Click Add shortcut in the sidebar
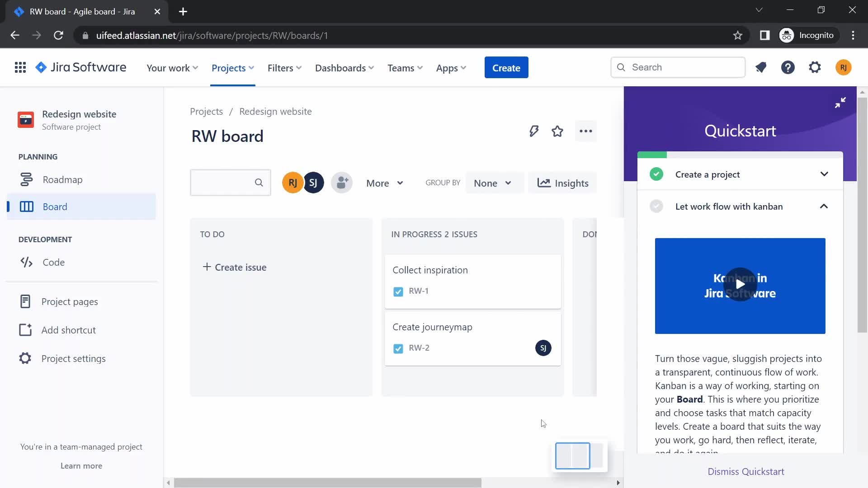868x488 pixels. (81, 330)
